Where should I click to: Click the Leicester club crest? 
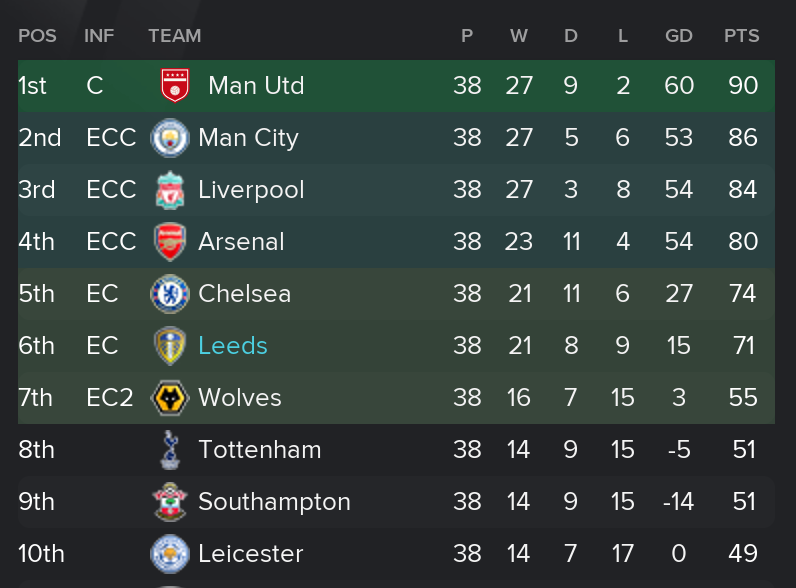coord(169,554)
